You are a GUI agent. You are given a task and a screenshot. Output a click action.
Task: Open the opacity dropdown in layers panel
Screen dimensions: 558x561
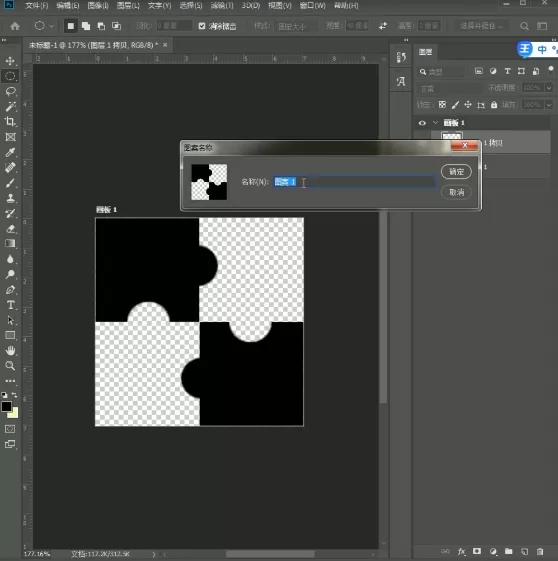pyautogui.click(x=549, y=87)
